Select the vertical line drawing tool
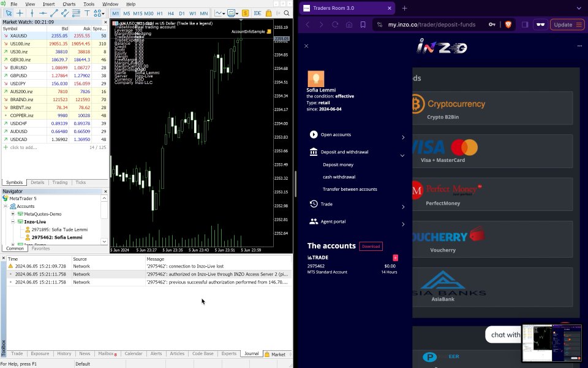 pyautogui.click(x=32, y=13)
